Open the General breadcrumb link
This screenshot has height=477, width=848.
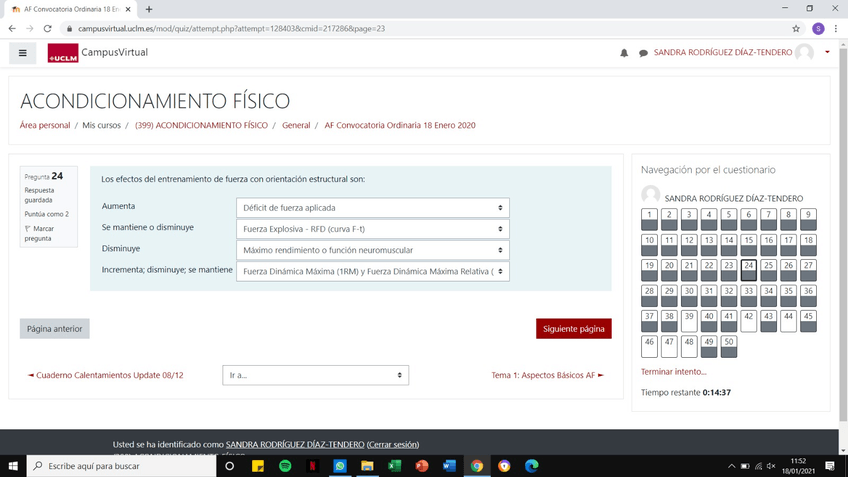(296, 125)
